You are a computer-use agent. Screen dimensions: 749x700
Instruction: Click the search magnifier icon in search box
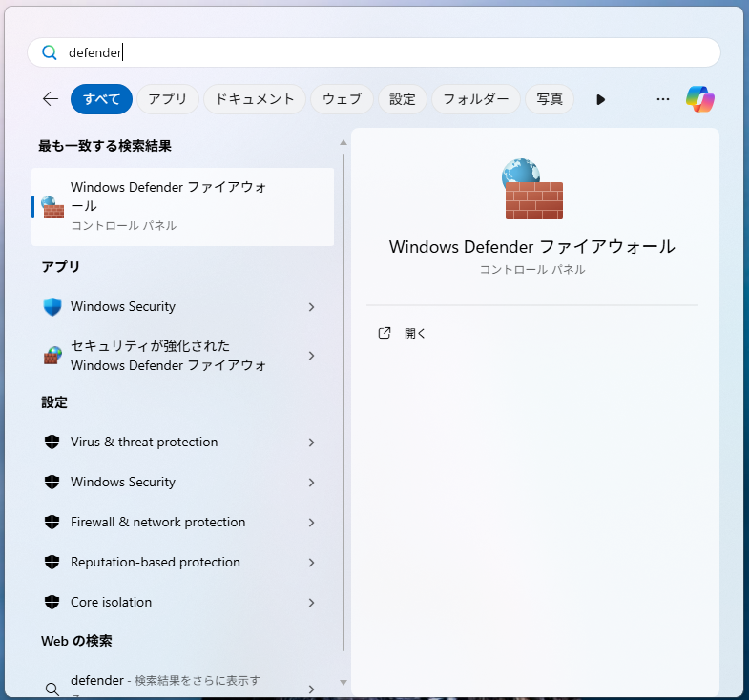(x=50, y=52)
